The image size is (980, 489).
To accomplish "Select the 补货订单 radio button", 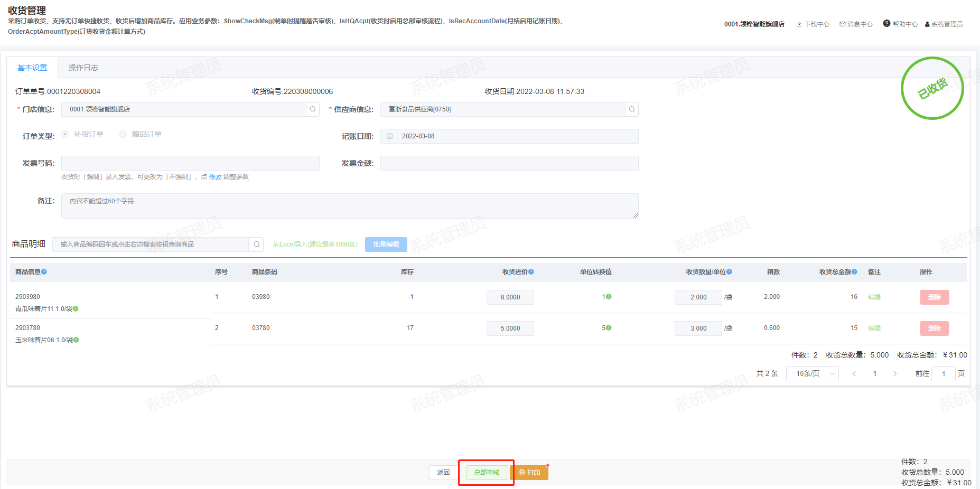I will point(66,134).
